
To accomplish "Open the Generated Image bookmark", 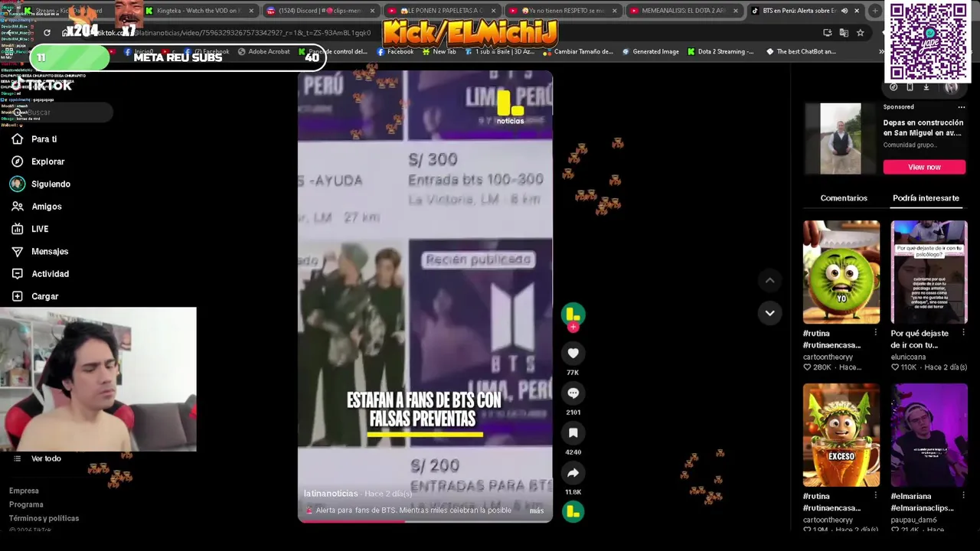I will [650, 51].
